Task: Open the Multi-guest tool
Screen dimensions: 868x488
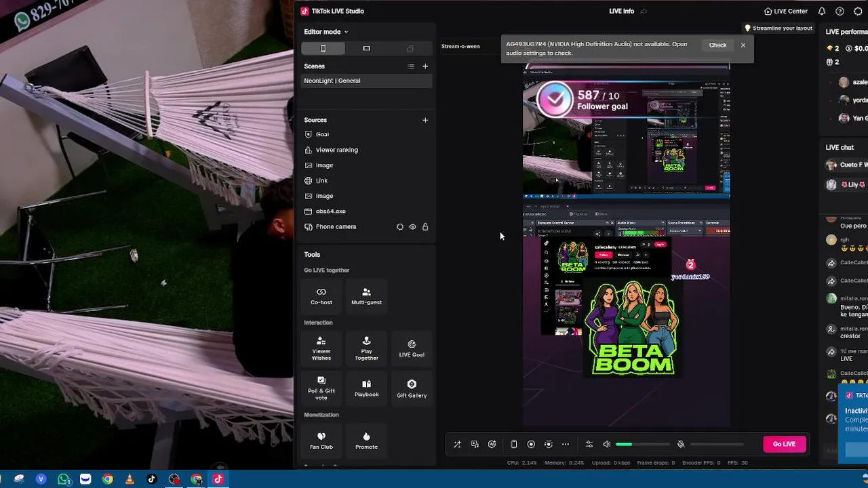Action: (x=366, y=296)
